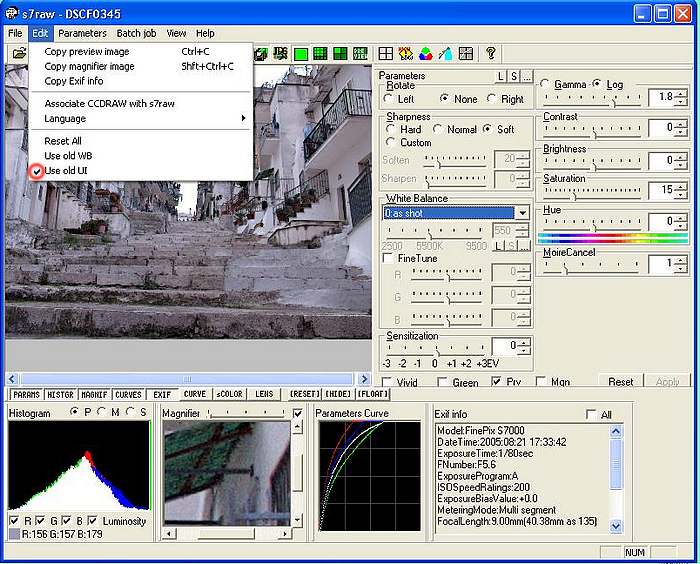Image resolution: width=700 pixels, height=564 pixels.
Task: Switch to the LENS tab
Action: [264, 394]
